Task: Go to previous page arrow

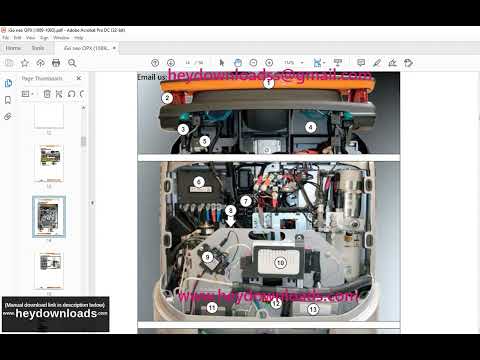Action: (155, 63)
